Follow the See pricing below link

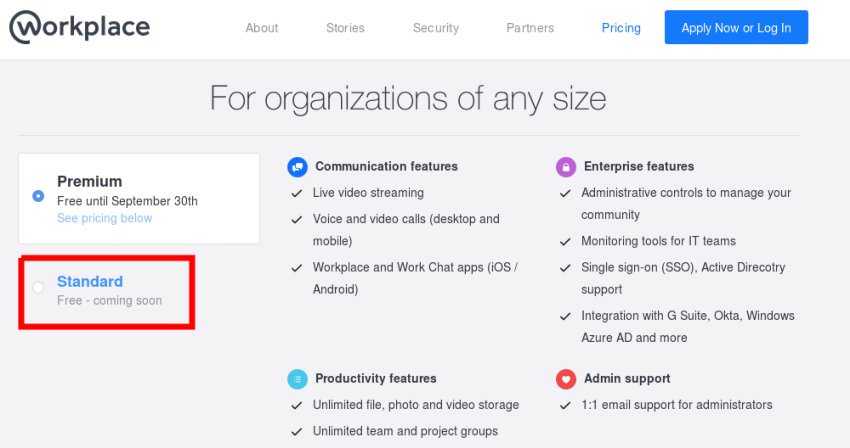105,218
